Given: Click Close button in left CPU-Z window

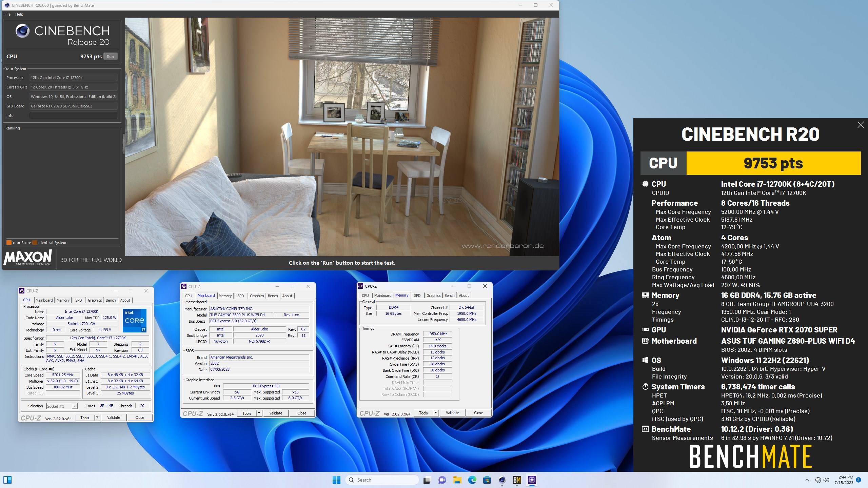Looking at the screenshot, I should [x=140, y=418].
